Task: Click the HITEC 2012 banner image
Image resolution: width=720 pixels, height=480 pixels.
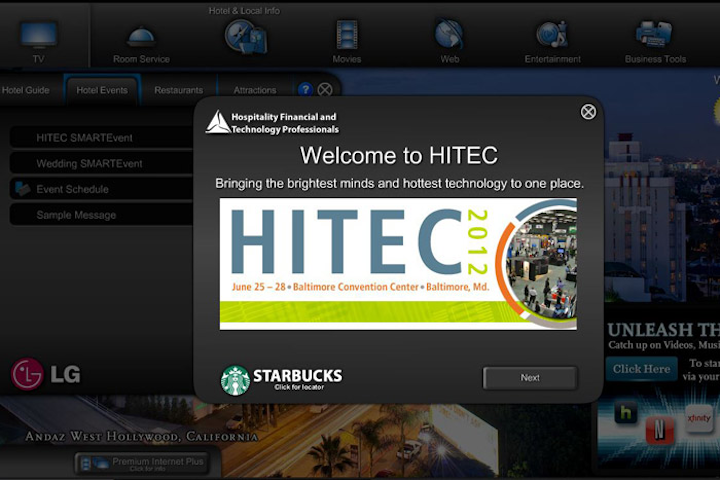Action: (x=398, y=264)
